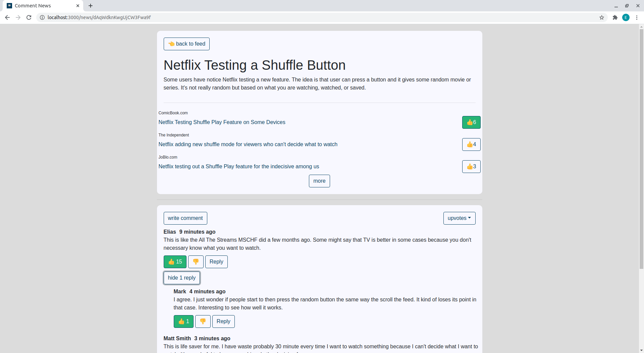Go back to feed

point(186,44)
